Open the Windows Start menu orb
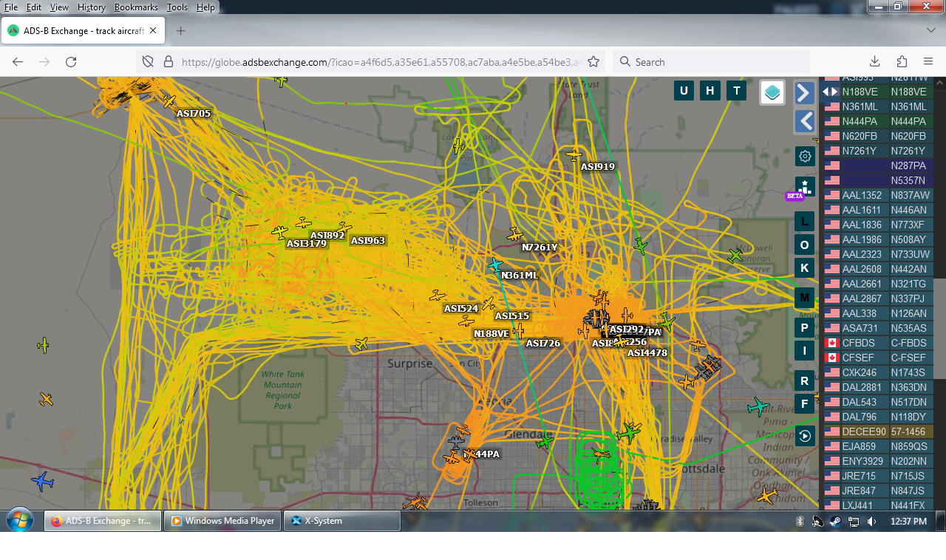 point(19,520)
